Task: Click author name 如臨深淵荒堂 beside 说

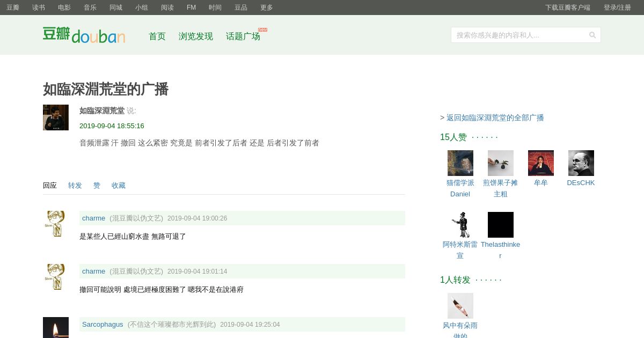Action: [x=102, y=111]
